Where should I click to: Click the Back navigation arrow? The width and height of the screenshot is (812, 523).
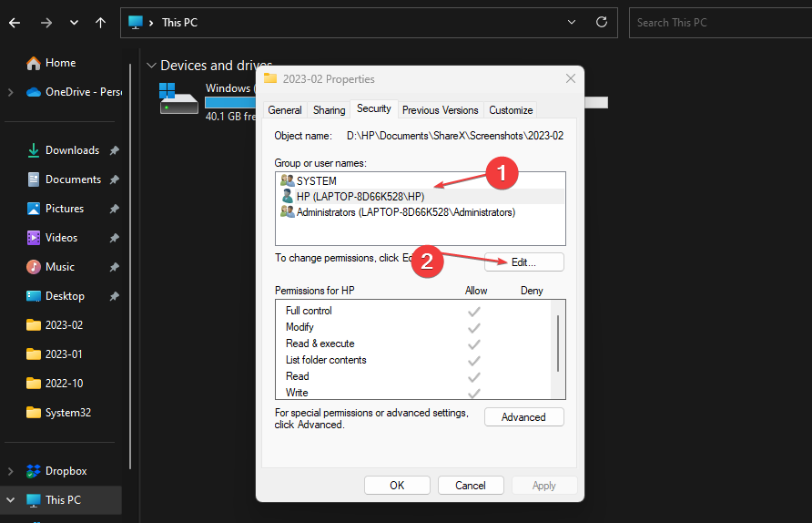(15, 23)
